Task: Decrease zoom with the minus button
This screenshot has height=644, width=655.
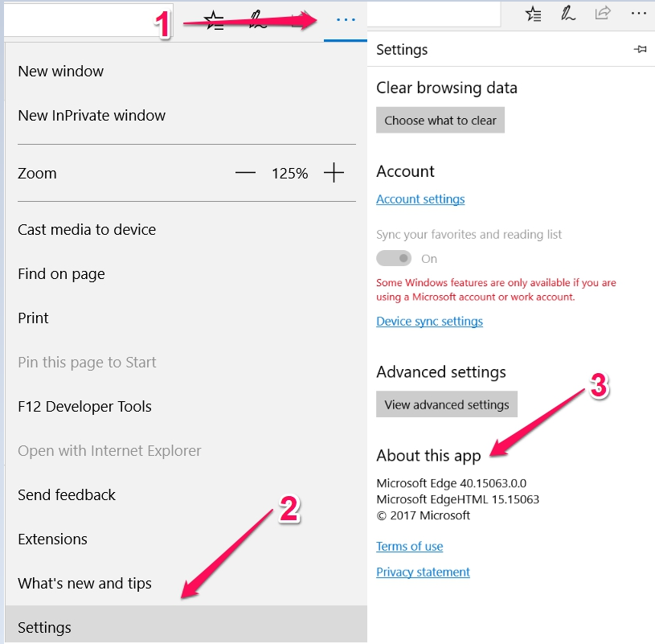Action: (245, 173)
